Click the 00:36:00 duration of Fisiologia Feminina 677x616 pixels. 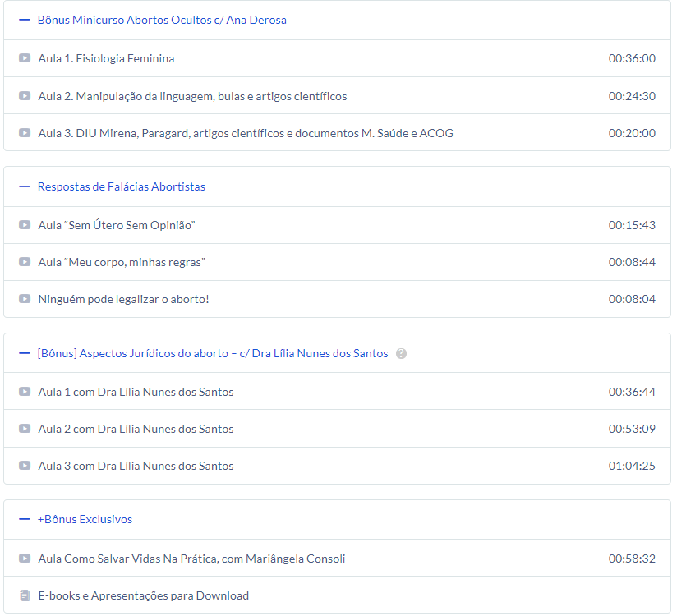pos(631,58)
